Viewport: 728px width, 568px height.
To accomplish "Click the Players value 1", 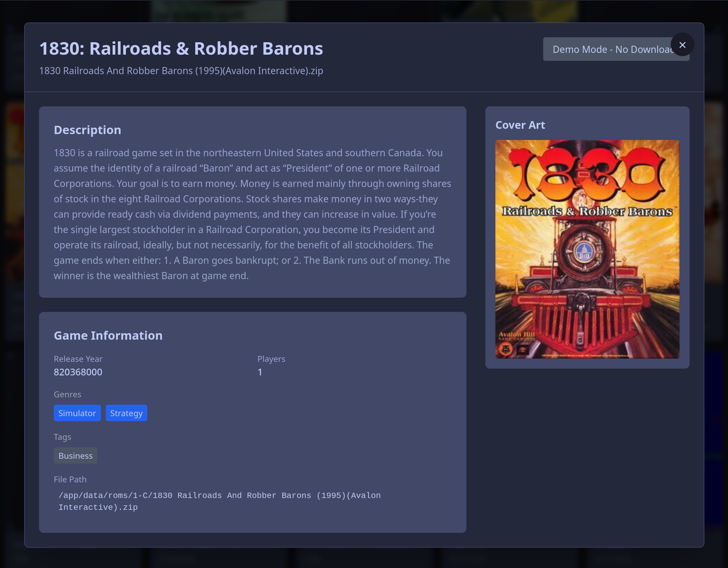I will pos(260,372).
